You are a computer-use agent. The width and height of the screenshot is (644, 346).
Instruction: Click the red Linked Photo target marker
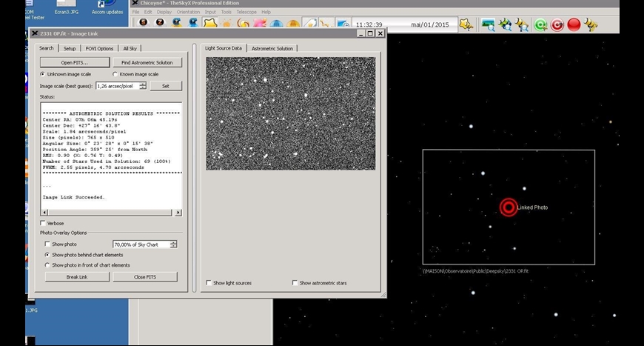click(x=508, y=207)
